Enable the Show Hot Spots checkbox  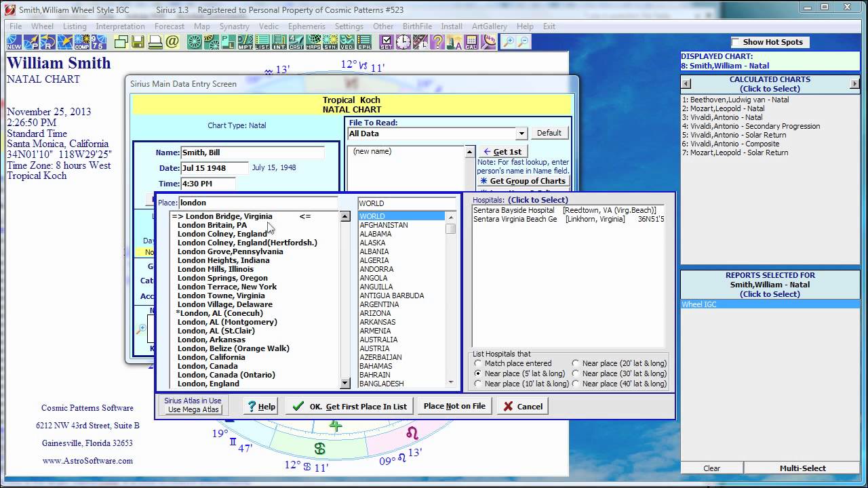(736, 42)
